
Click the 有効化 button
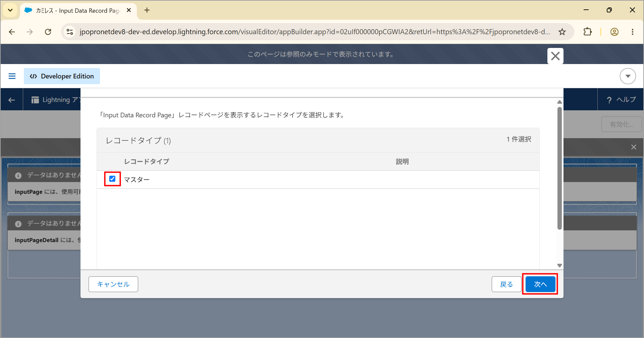(622, 124)
